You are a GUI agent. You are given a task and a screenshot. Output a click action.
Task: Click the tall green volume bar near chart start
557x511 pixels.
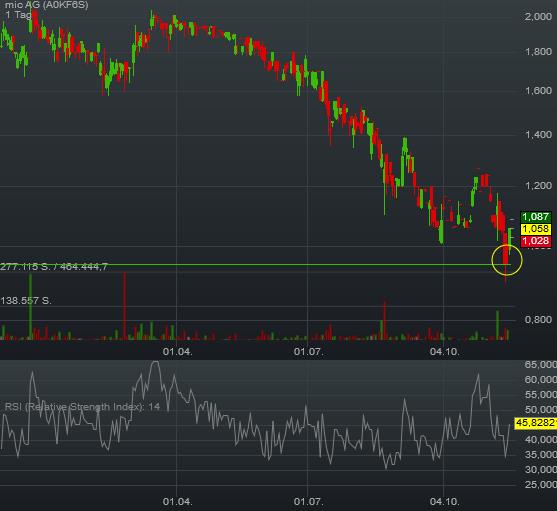31,307
